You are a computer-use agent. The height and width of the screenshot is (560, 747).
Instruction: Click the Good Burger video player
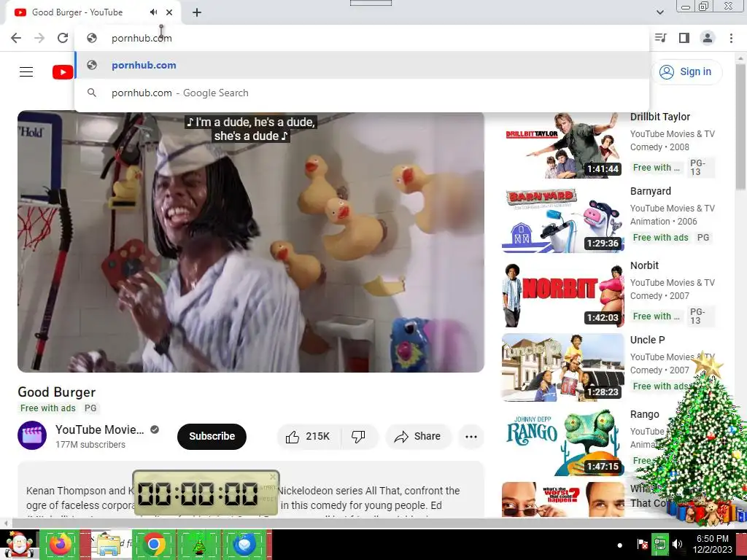coord(251,242)
